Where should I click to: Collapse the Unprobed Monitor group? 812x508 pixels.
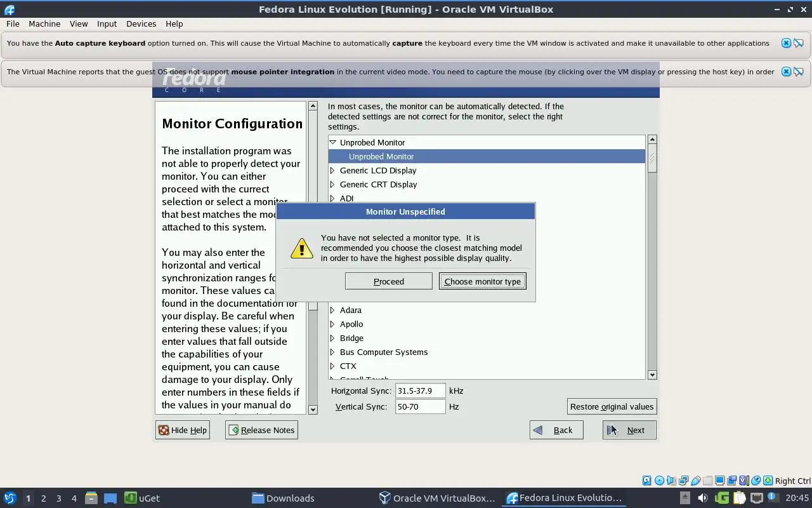coord(332,142)
